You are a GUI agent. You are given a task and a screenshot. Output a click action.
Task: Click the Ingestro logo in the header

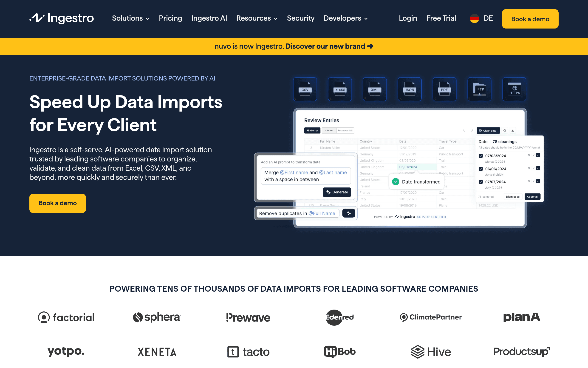pyautogui.click(x=62, y=18)
